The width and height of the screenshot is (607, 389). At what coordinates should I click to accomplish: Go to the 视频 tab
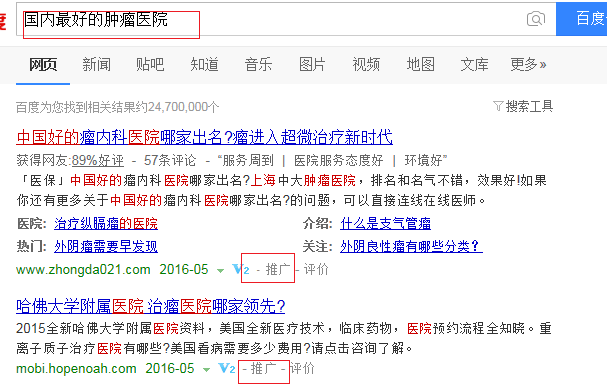[x=366, y=64]
